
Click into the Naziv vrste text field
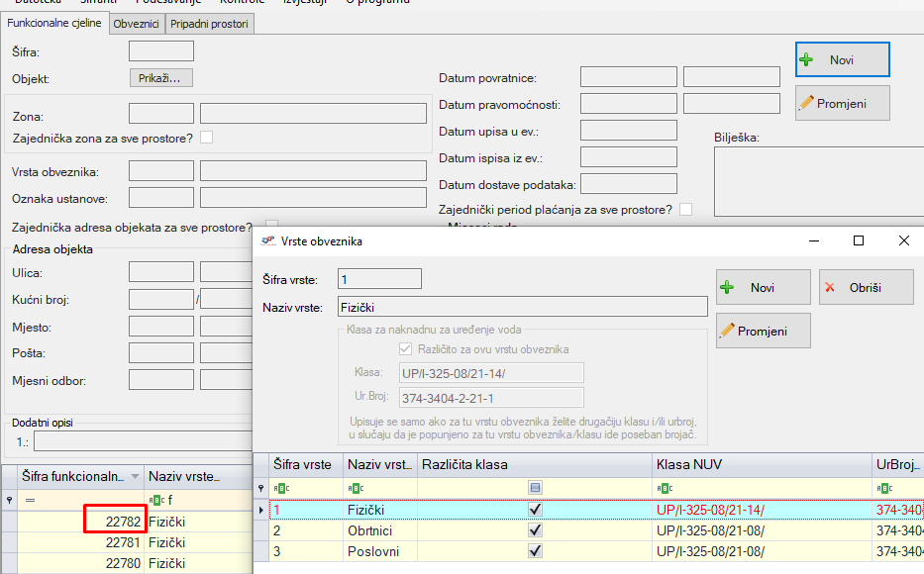(522, 307)
